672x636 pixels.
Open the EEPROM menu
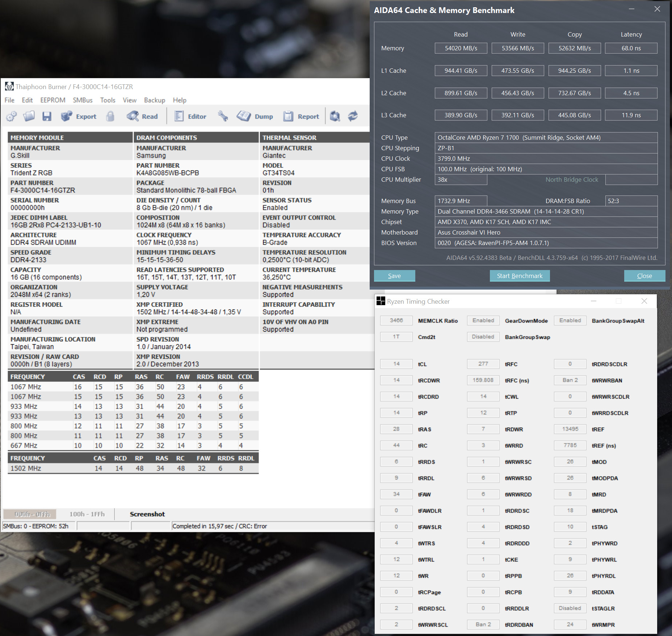(x=53, y=100)
